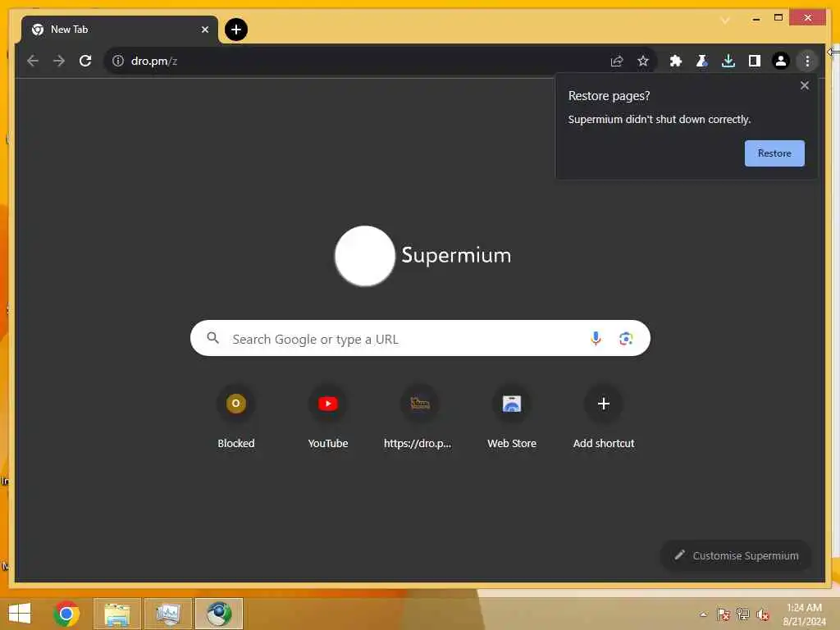Open the https://dro.p... shortcut
Image resolution: width=840 pixels, height=630 pixels.
coord(419,418)
